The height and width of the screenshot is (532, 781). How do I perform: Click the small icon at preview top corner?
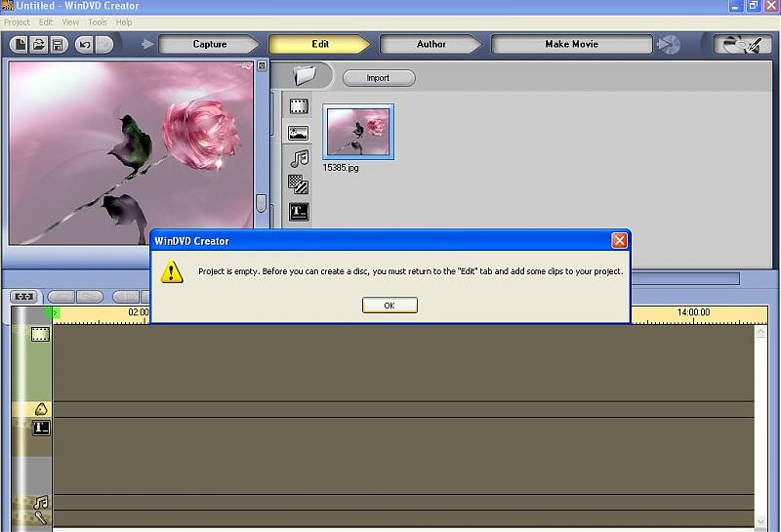click(262, 65)
